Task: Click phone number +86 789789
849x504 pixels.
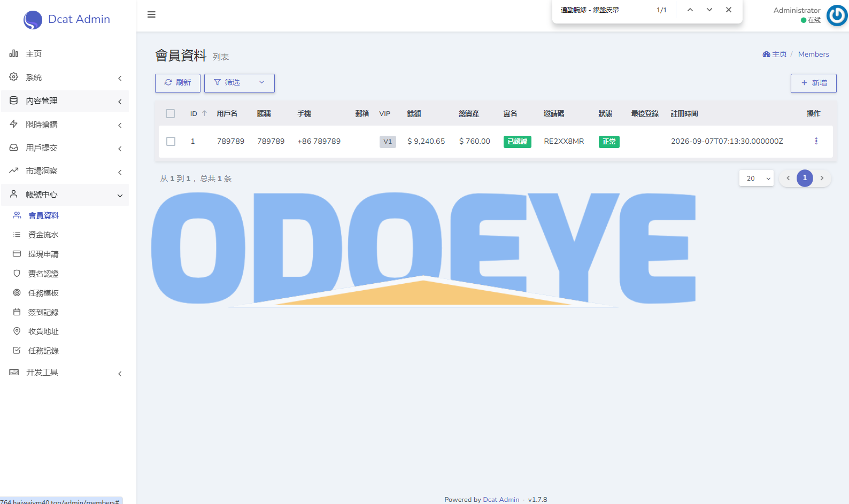Action: 319,142
